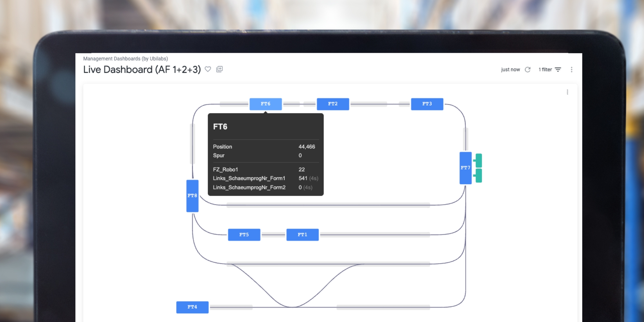Click upper teal block beside FT7
This screenshot has height=322, width=644.
point(478,160)
